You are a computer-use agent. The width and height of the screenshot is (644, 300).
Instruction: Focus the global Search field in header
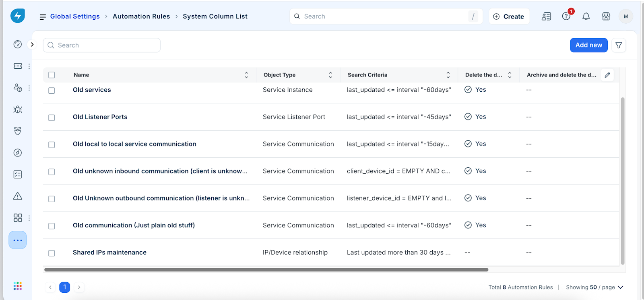click(386, 16)
